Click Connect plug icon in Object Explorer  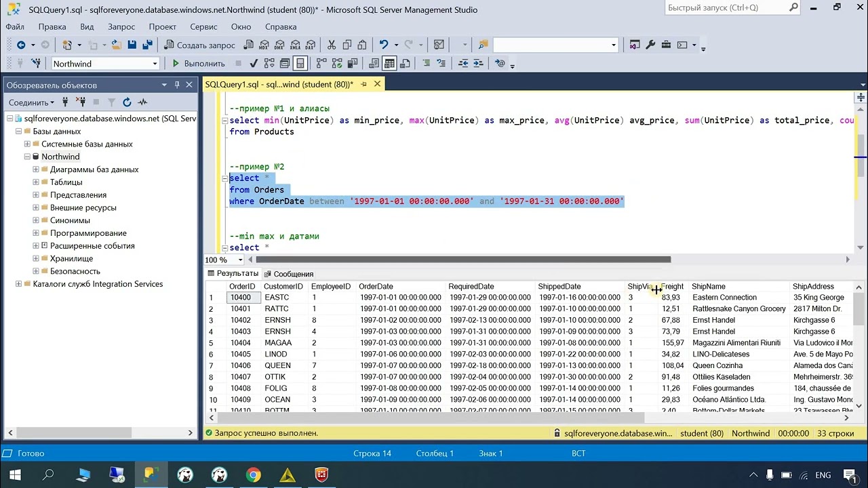pos(66,102)
